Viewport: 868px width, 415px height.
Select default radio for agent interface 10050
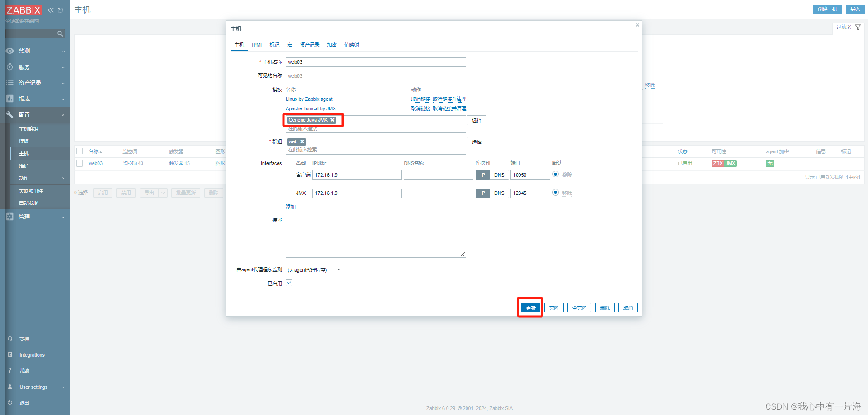point(556,174)
